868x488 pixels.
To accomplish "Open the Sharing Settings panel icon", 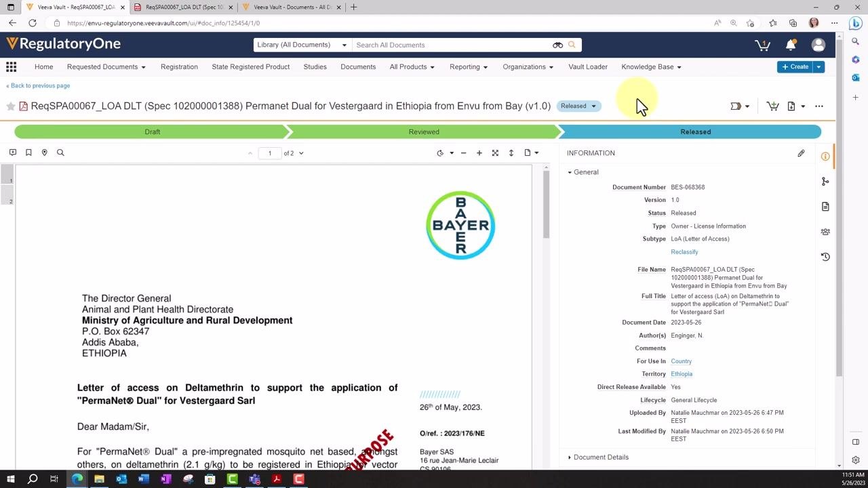I will pyautogui.click(x=825, y=232).
